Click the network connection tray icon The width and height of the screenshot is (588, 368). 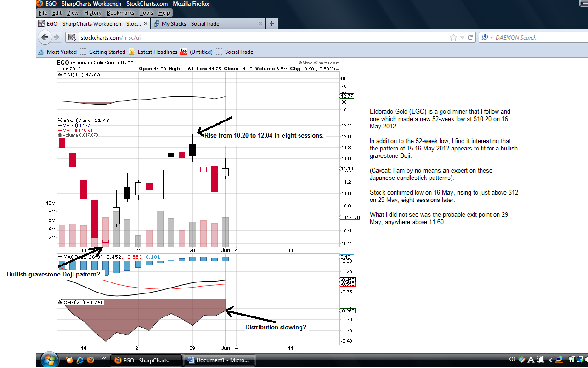(580, 360)
